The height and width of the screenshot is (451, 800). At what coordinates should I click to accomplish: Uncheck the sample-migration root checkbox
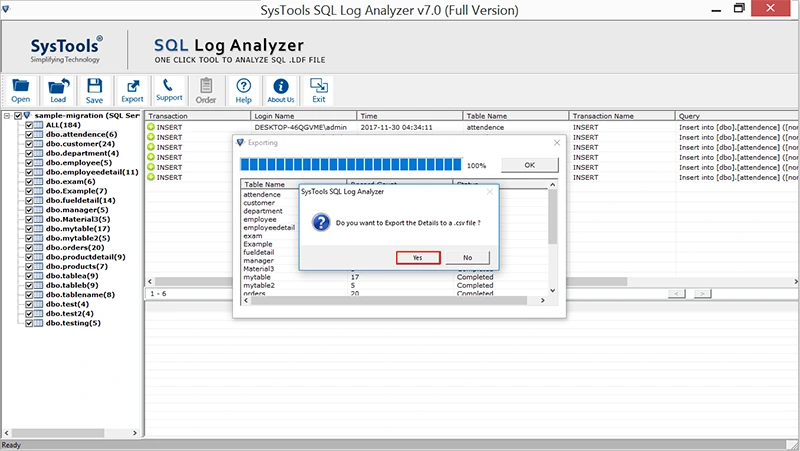(x=18, y=116)
